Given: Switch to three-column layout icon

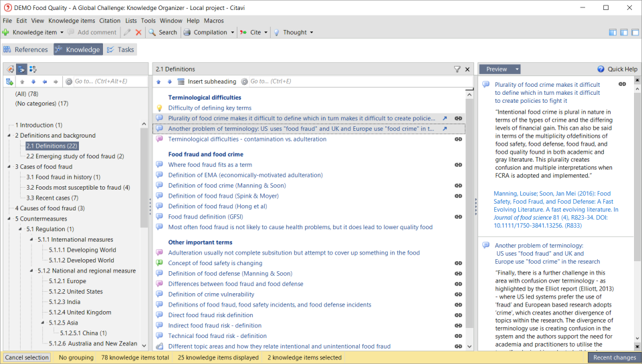Looking at the screenshot, I should [613, 32].
